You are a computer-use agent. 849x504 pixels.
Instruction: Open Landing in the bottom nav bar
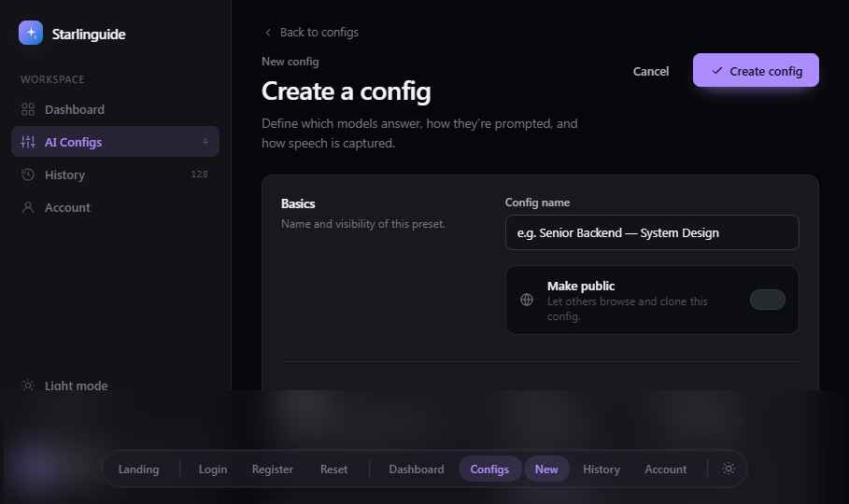coord(138,469)
